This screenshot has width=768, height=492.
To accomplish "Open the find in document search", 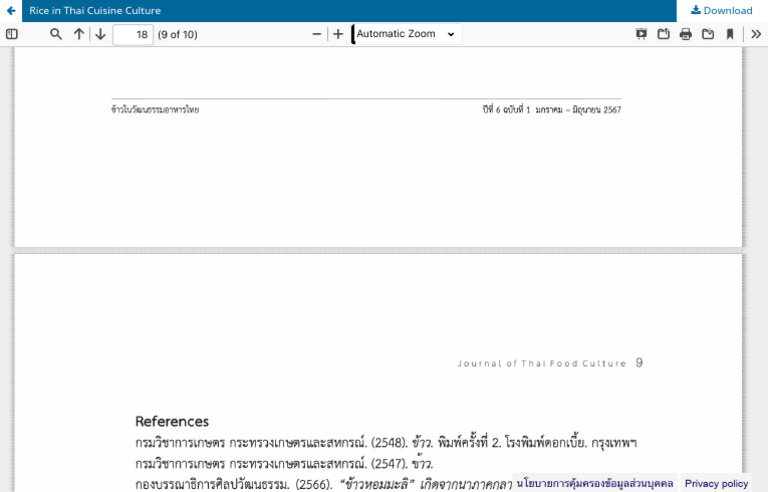I will point(56,34).
